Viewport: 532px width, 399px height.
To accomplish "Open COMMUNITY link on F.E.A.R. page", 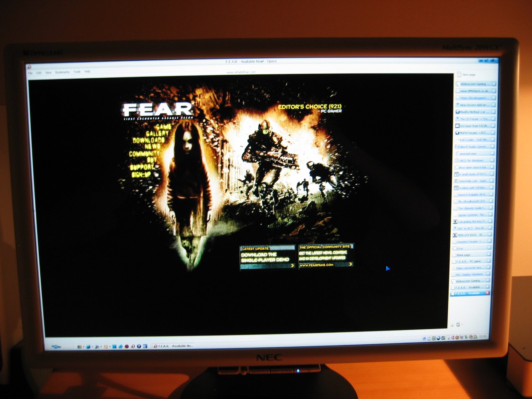I will point(144,154).
